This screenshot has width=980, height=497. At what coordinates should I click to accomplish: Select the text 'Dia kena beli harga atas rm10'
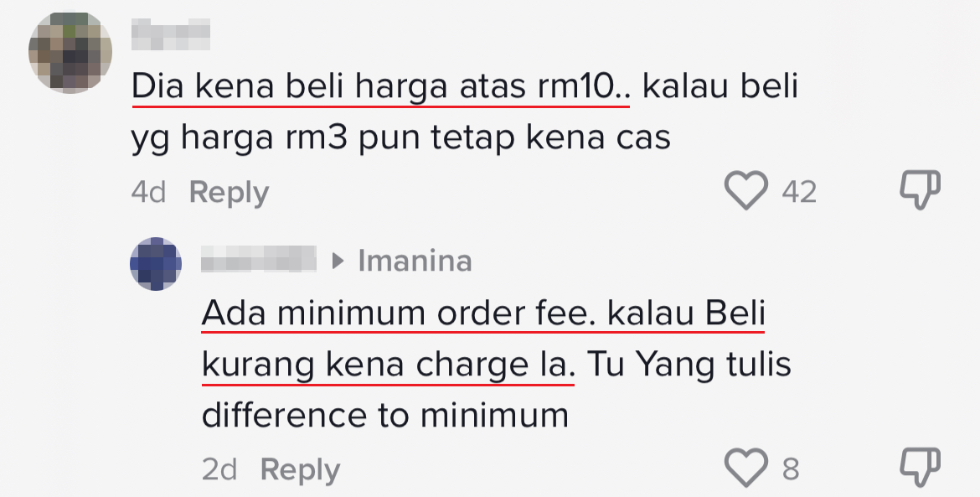pos(373,87)
